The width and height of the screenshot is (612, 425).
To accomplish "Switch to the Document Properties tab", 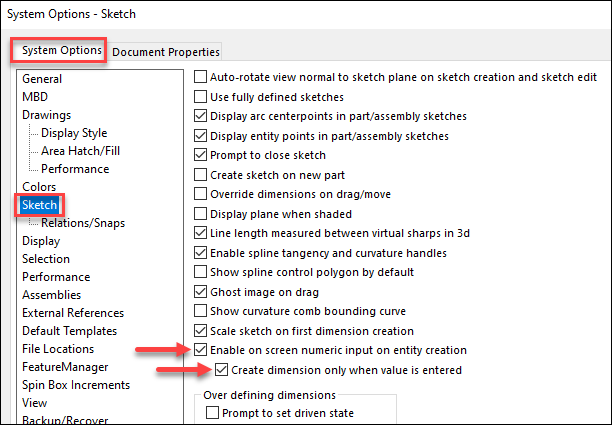I will point(165,52).
